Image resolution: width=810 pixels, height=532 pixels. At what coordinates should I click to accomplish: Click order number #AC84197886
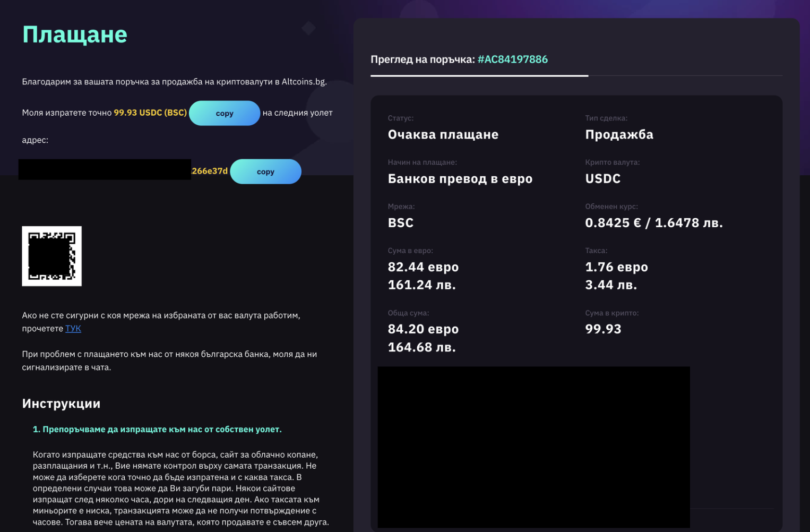pyautogui.click(x=512, y=59)
